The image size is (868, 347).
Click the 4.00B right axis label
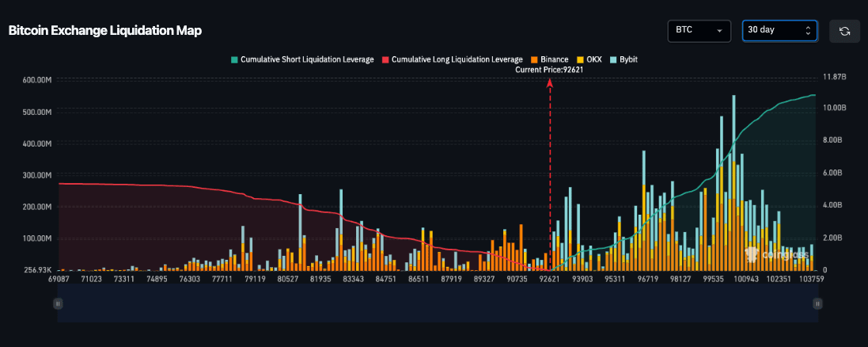(x=833, y=205)
